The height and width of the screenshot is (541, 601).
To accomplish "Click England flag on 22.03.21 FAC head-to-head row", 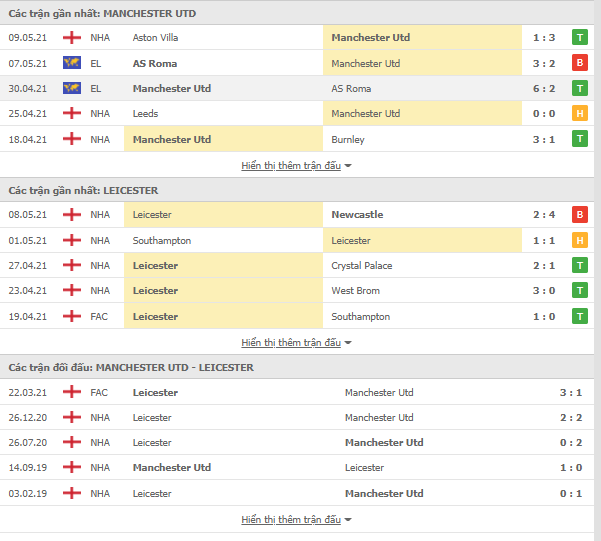I will point(72,392).
